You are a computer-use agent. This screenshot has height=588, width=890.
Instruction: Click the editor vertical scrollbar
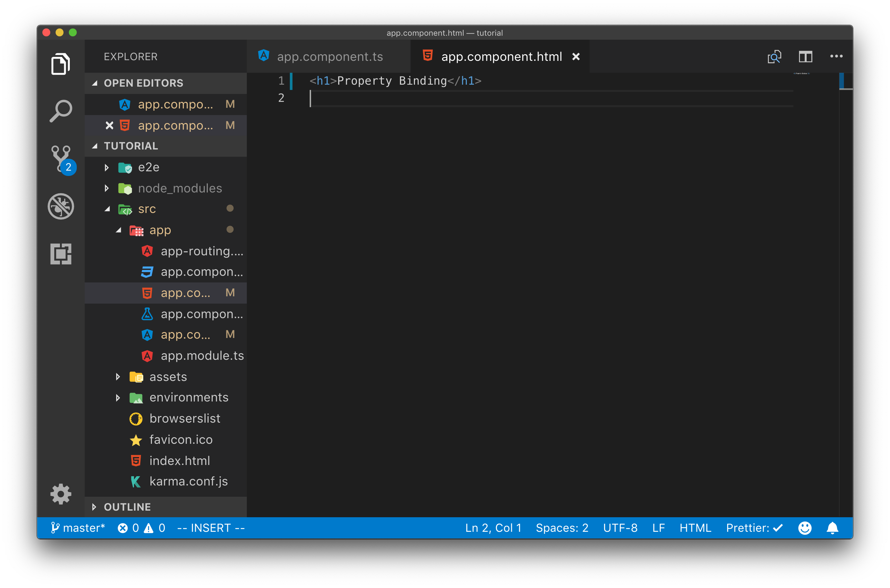845,295
